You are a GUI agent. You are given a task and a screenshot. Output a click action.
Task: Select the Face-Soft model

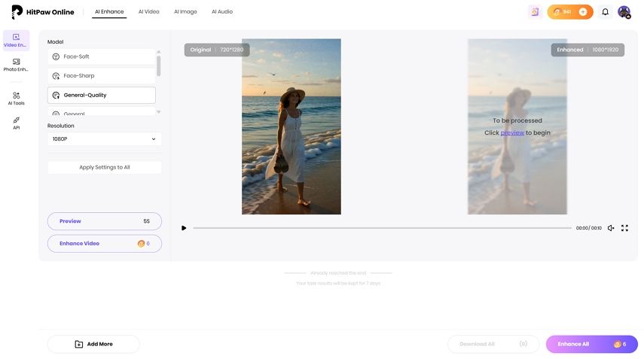(x=102, y=56)
